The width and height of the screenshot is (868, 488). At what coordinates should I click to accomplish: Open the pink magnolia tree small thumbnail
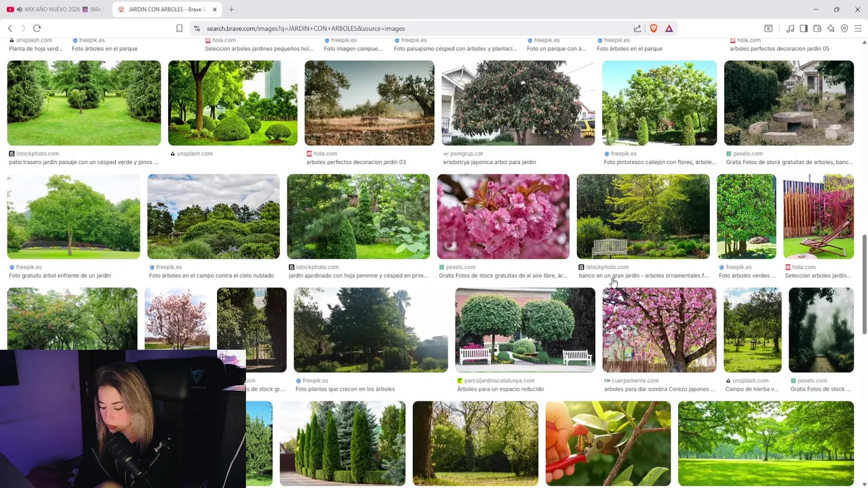(x=177, y=319)
